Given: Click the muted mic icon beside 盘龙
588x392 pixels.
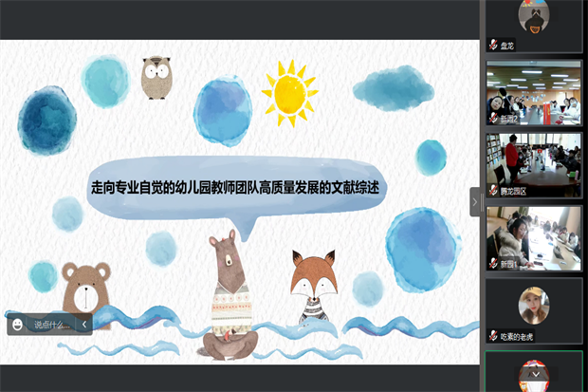Looking at the screenshot, I should [493, 46].
